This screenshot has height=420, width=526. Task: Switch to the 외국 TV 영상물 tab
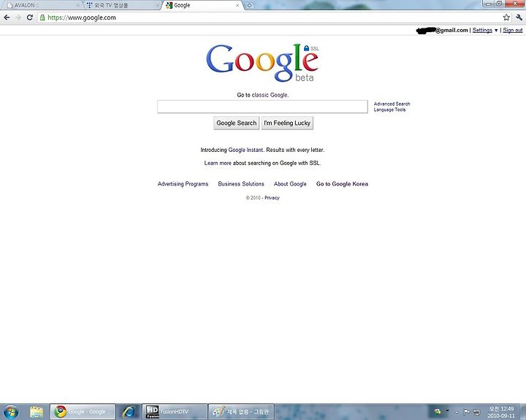(121, 5)
